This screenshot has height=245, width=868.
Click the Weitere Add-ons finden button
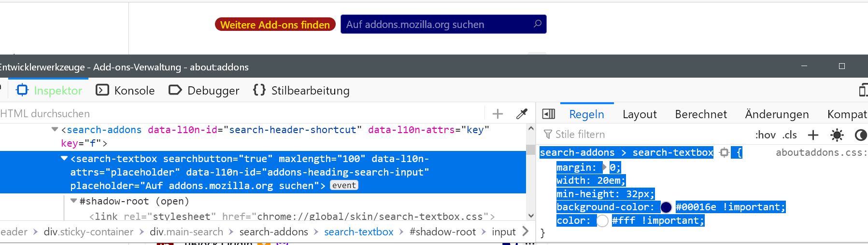click(275, 25)
